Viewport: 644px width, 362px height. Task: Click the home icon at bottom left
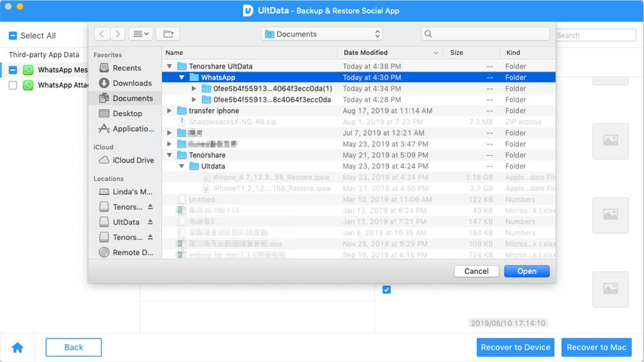17,347
